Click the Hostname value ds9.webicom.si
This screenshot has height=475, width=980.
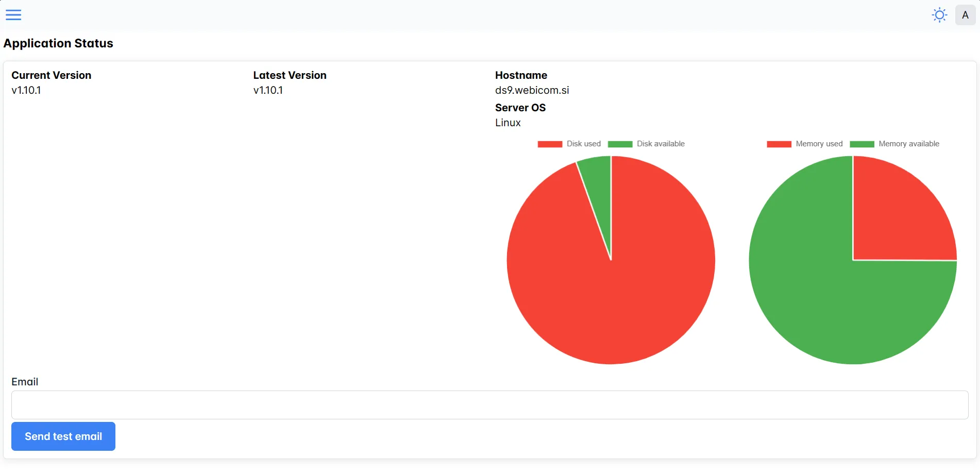click(x=532, y=90)
